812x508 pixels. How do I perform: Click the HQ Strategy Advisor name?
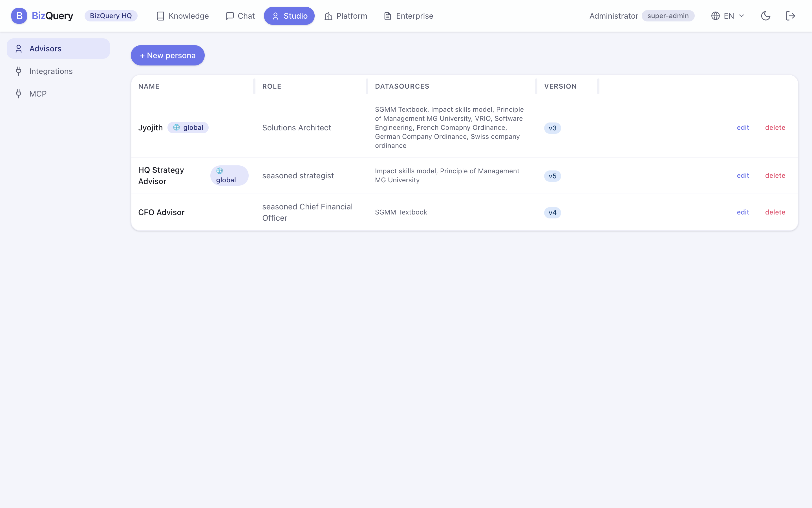(161, 176)
